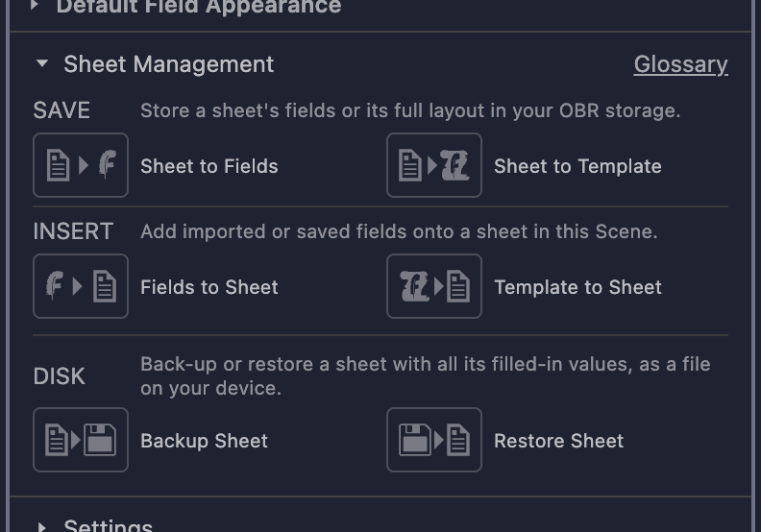Click the Settings heading text
Image resolution: width=761 pixels, height=532 pixels.
109,525
